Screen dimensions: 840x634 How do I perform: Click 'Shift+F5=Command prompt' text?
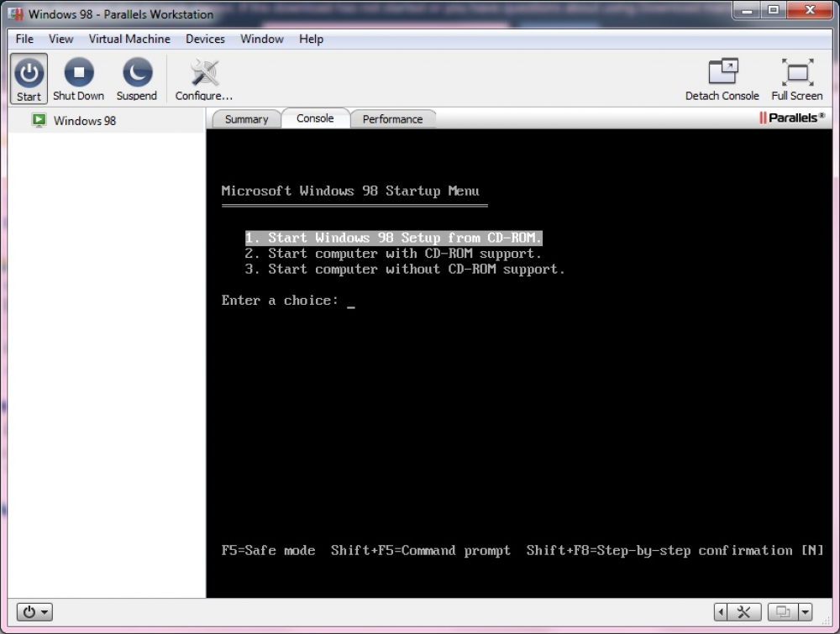(x=421, y=551)
